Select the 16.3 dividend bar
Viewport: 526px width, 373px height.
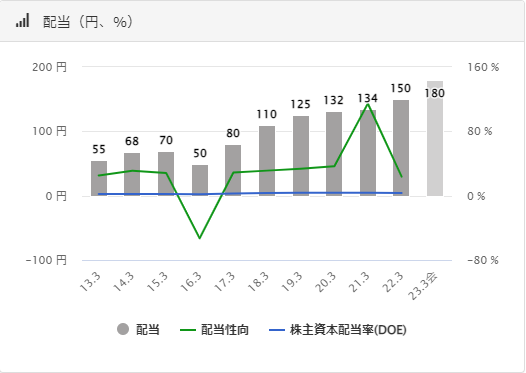tap(200, 180)
